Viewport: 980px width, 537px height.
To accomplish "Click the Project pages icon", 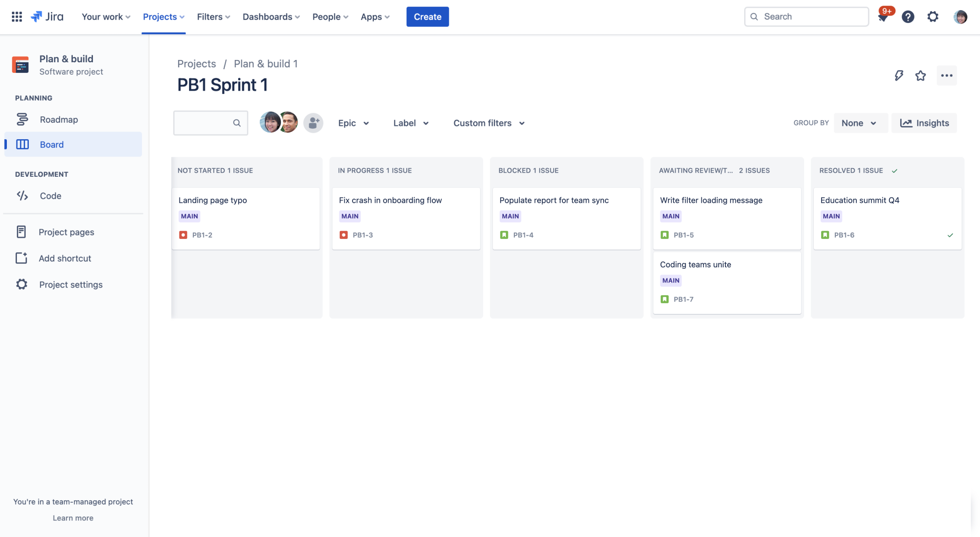I will click(21, 232).
